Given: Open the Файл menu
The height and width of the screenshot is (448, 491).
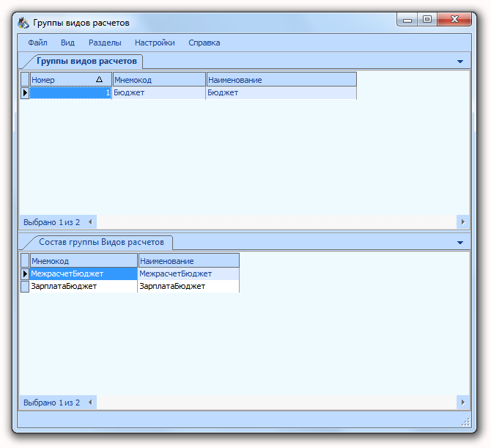Looking at the screenshot, I should 37,43.
